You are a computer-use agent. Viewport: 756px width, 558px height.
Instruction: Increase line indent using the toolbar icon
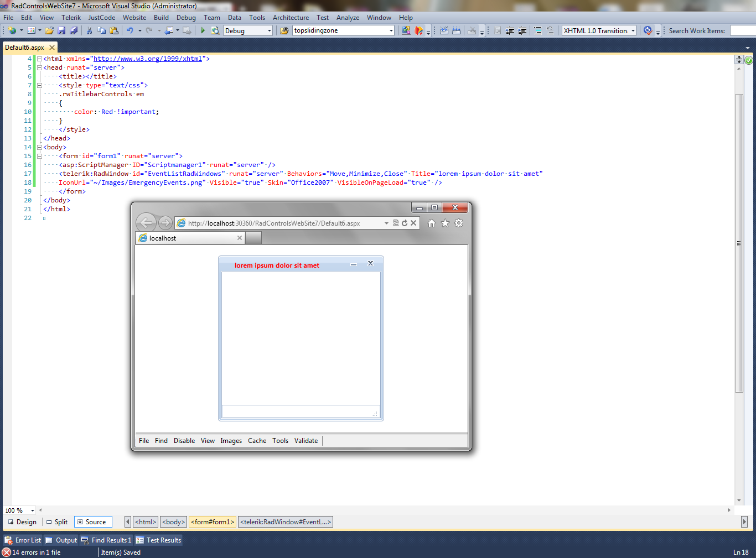(x=522, y=30)
